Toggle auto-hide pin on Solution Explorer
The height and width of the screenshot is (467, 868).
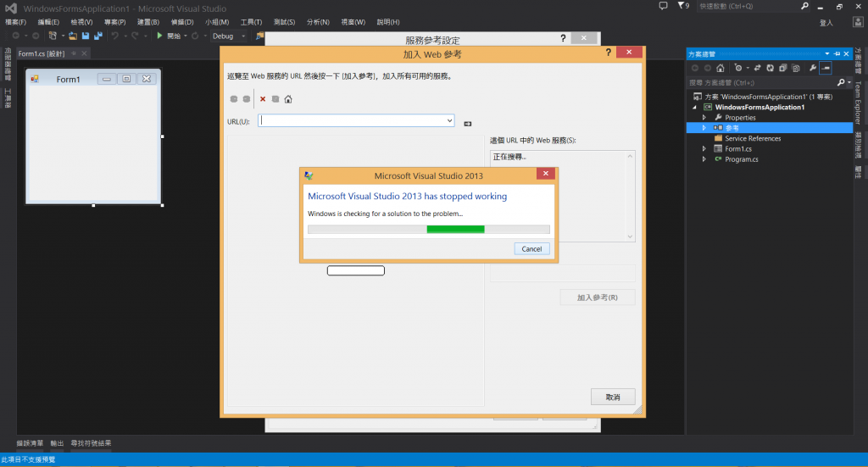[x=837, y=53]
